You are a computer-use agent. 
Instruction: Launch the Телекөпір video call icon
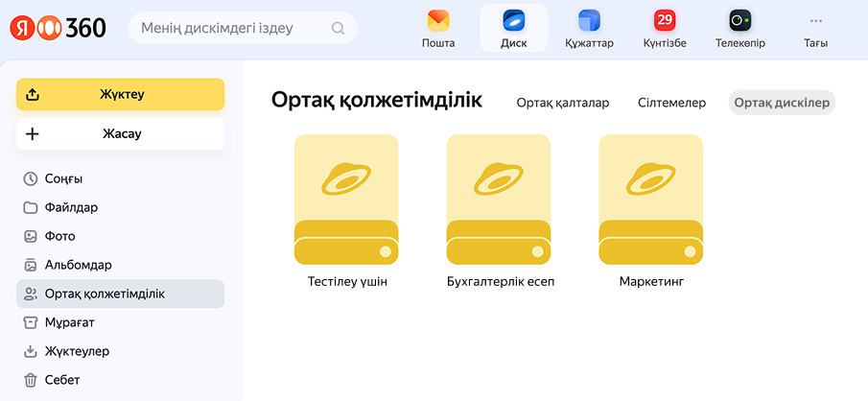point(739,21)
